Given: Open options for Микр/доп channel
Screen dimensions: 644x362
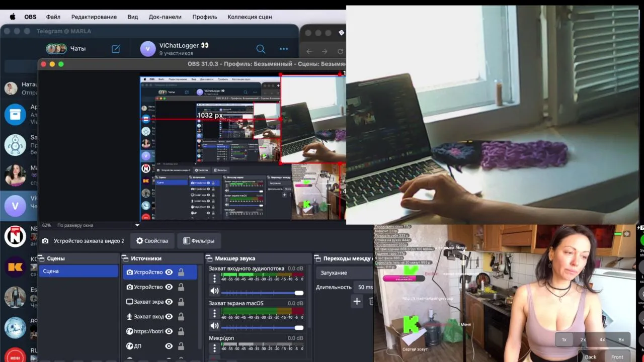Looking at the screenshot, I should 214,348.
